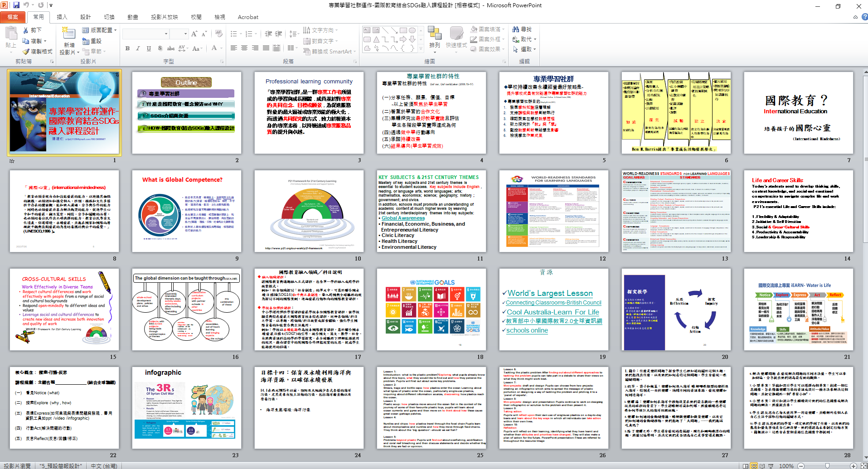Click the Find (尋找) binoculars icon
Image resolution: width=868 pixels, height=469 pixels.
click(516, 29)
